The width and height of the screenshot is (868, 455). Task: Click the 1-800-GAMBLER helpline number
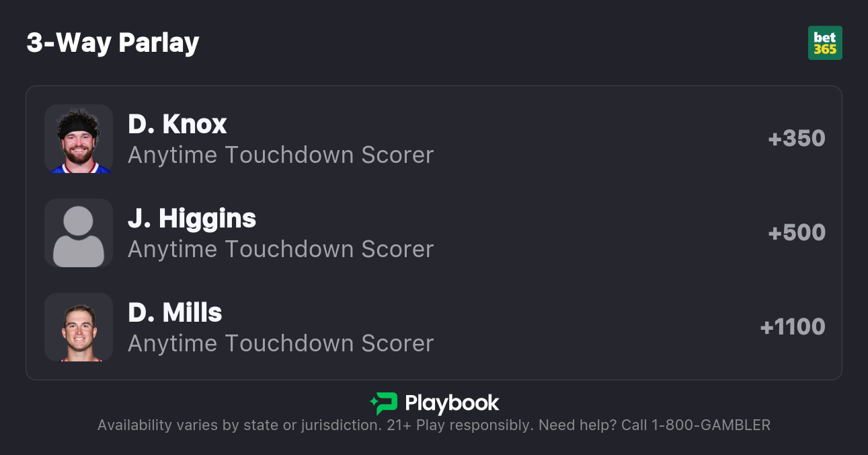click(x=711, y=425)
